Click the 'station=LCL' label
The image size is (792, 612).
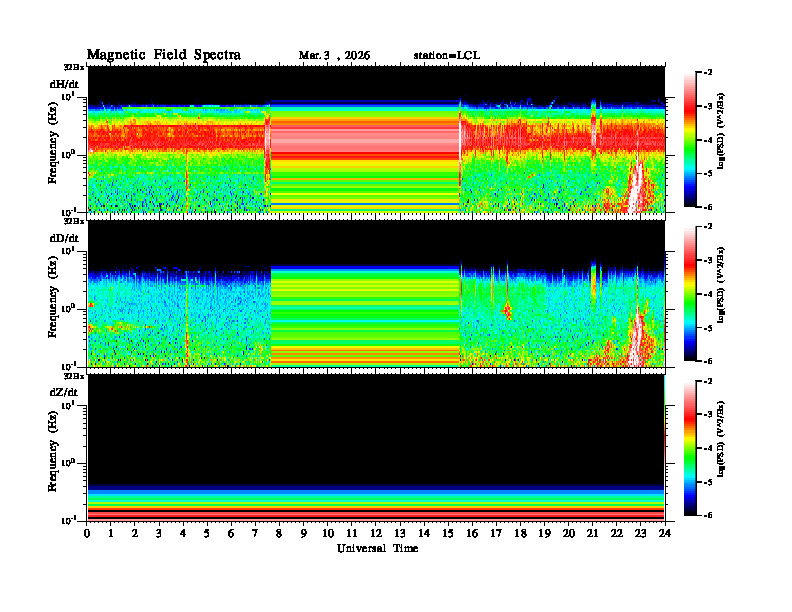pyautogui.click(x=447, y=56)
